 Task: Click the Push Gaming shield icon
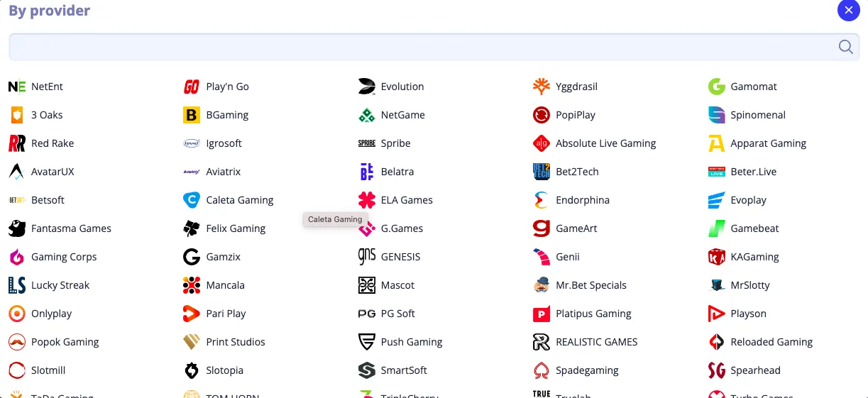366,342
